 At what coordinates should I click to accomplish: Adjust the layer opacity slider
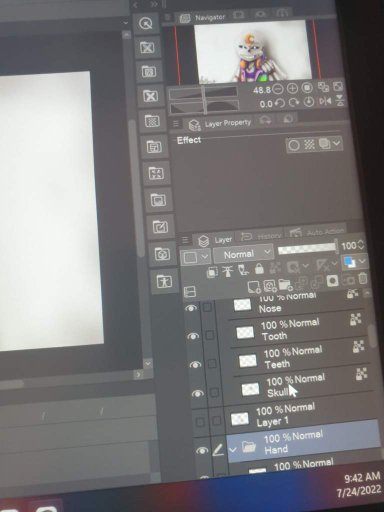coord(307,248)
